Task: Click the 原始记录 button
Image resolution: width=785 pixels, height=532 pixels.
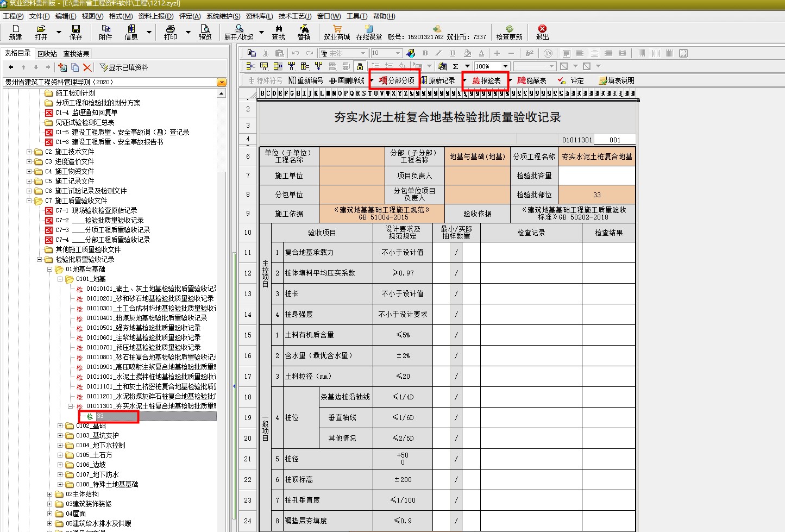Action: 437,80
